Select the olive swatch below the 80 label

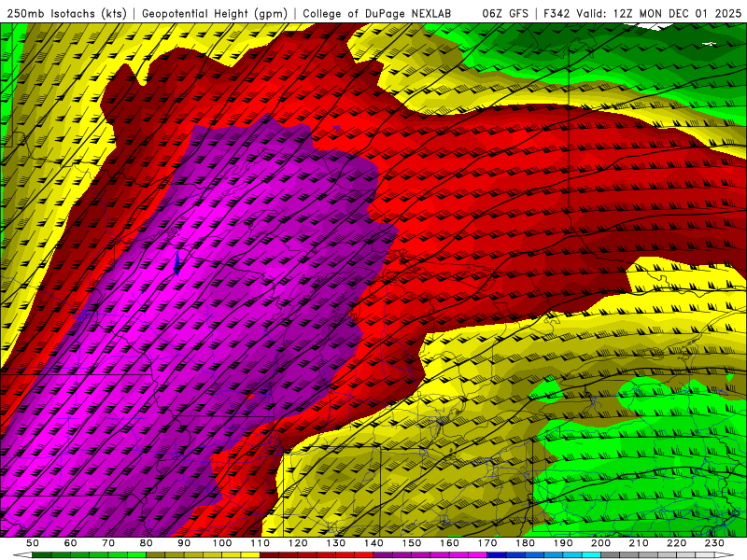[x=155, y=555]
